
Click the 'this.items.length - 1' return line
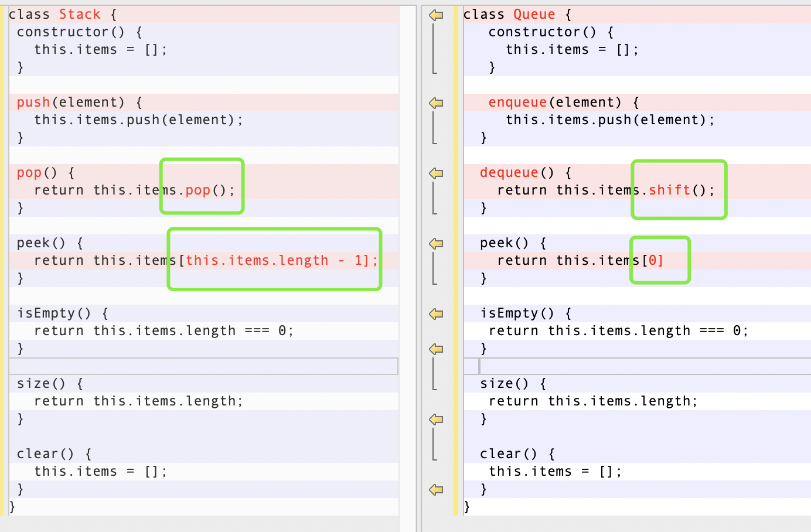point(206,261)
